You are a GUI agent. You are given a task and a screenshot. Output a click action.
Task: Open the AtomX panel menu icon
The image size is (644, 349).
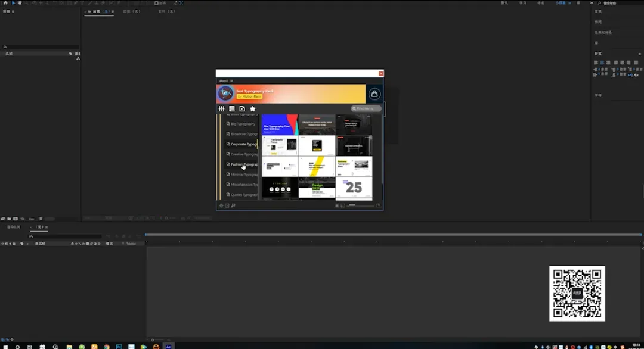pos(231,81)
